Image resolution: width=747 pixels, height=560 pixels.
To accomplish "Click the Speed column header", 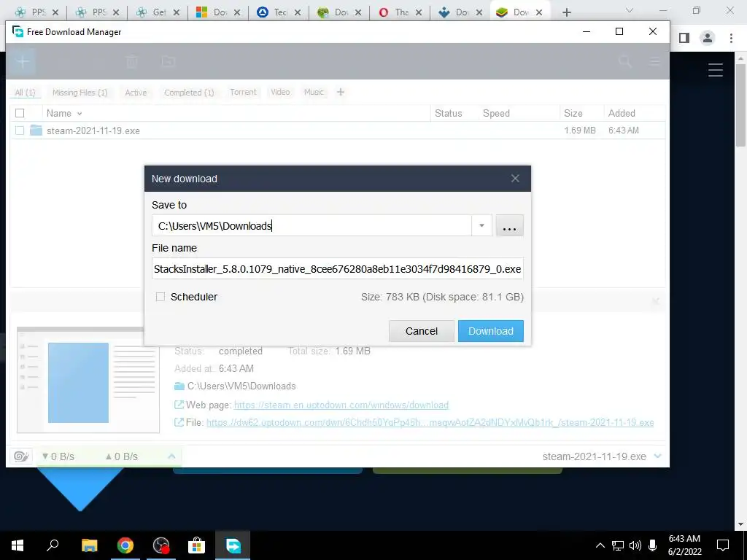I will (x=496, y=113).
